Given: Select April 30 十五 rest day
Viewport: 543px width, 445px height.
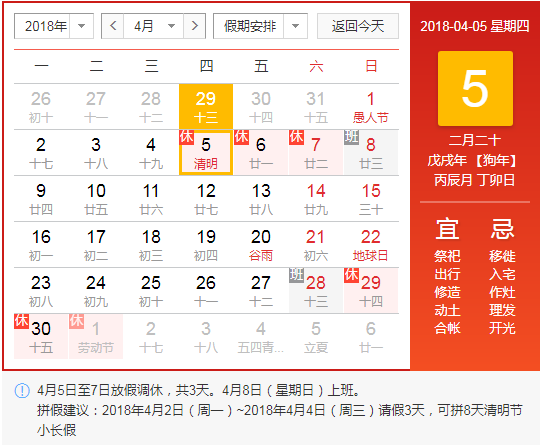Looking at the screenshot, I should click(x=41, y=337).
